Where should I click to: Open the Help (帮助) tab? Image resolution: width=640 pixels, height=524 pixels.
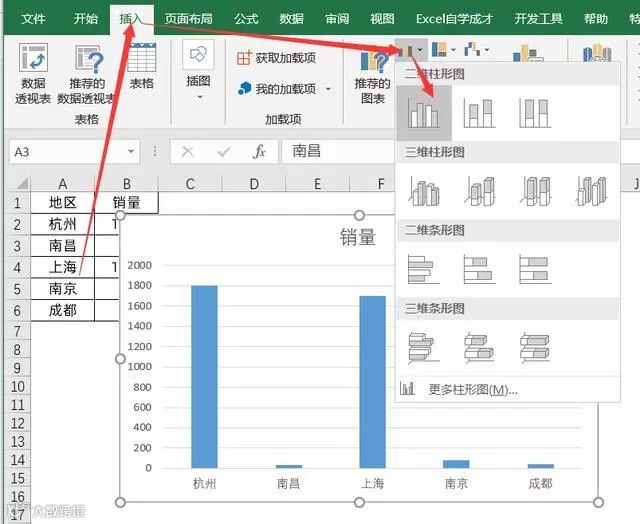(596, 18)
